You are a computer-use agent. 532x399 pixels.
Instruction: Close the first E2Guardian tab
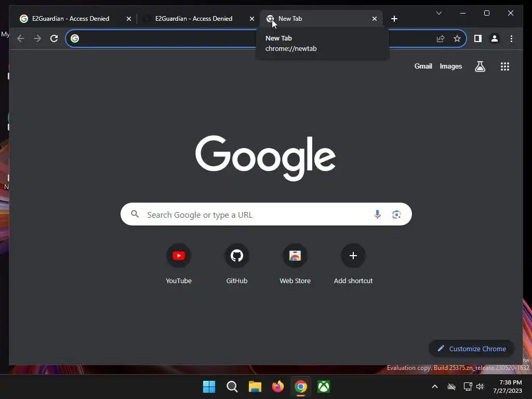129,19
